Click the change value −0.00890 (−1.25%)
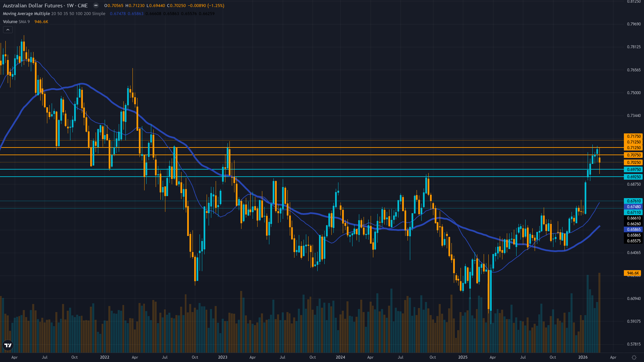 (206, 6)
